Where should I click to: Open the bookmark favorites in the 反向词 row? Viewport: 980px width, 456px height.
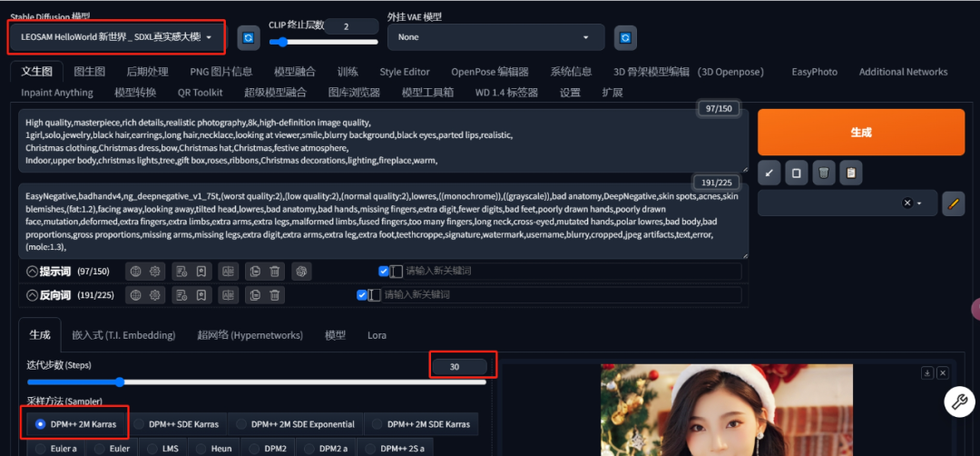tap(201, 294)
